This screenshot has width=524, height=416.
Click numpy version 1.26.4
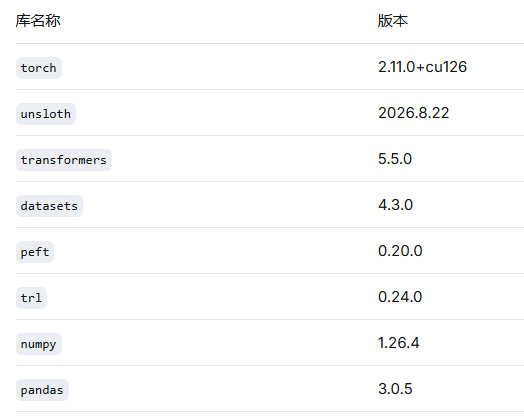pos(398,343)
